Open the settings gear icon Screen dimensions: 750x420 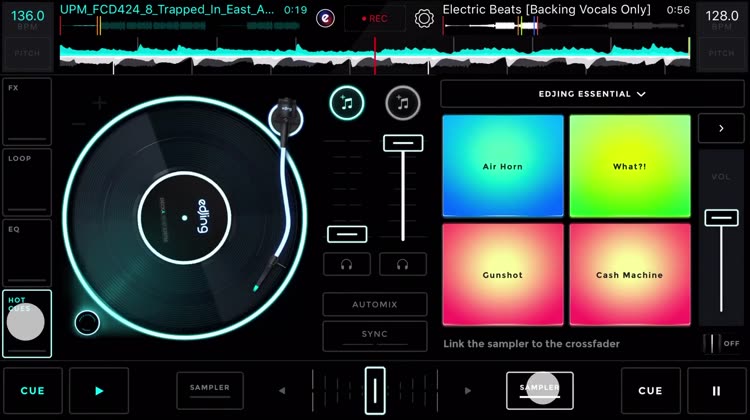coord(424,19)
